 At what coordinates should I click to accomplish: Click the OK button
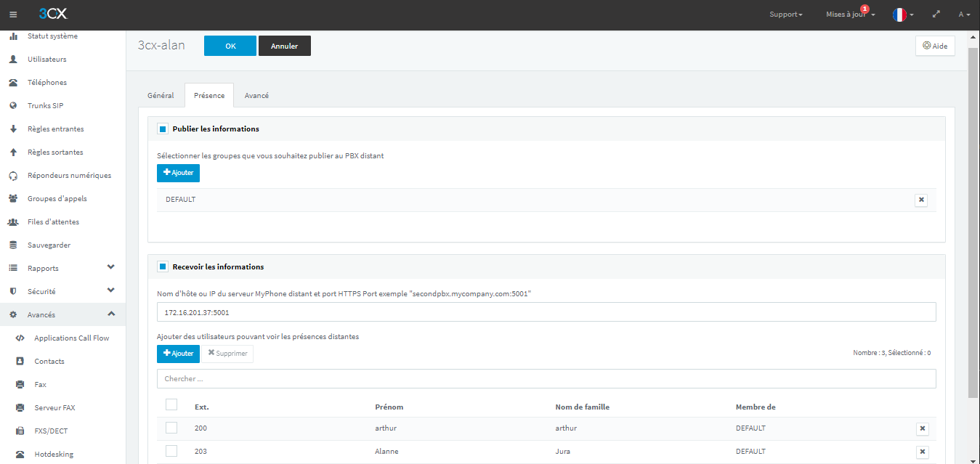(x=230, y=46)
